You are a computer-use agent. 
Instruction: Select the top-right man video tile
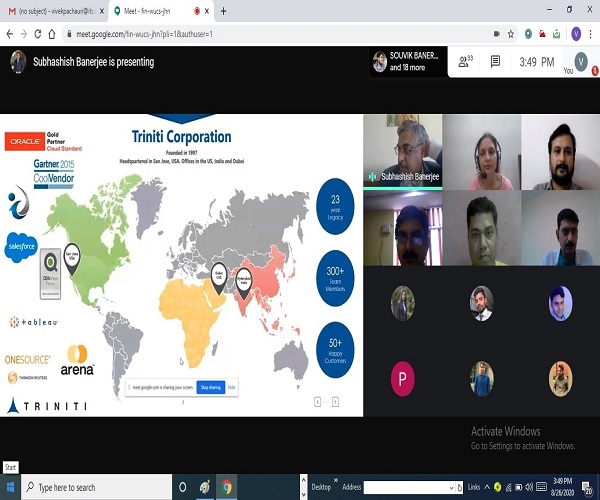click(x=560, y=151)
